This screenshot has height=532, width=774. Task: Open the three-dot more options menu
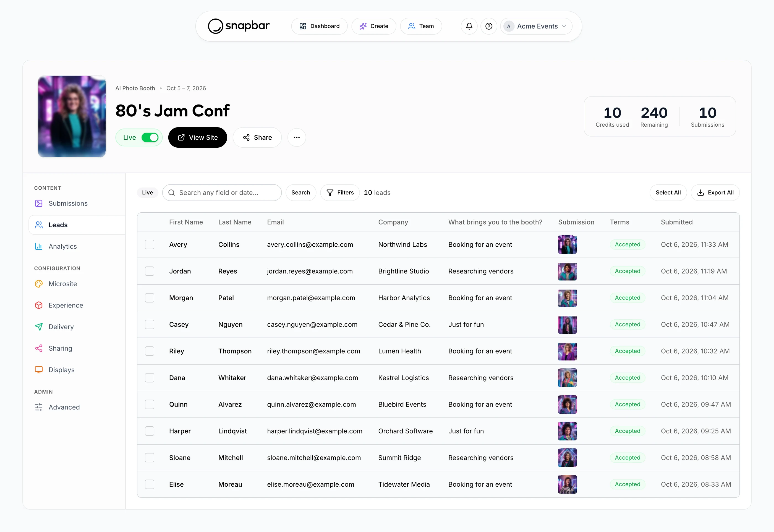click(x=297, y=137)
